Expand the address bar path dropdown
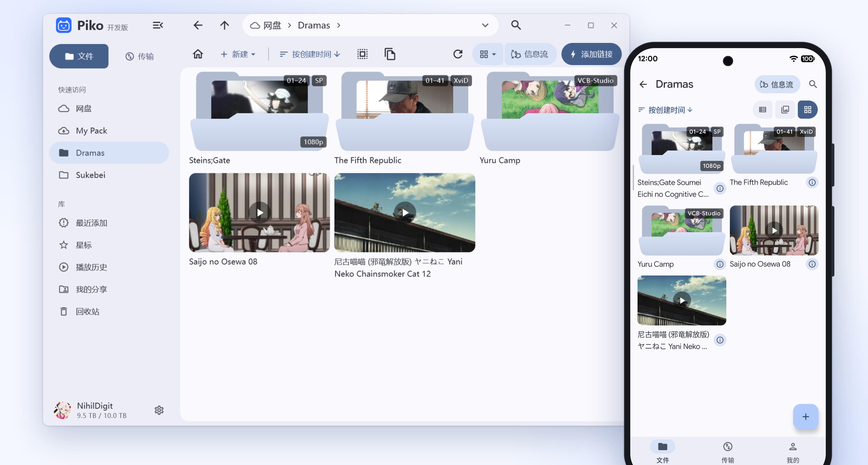 [x=485, y=25]
